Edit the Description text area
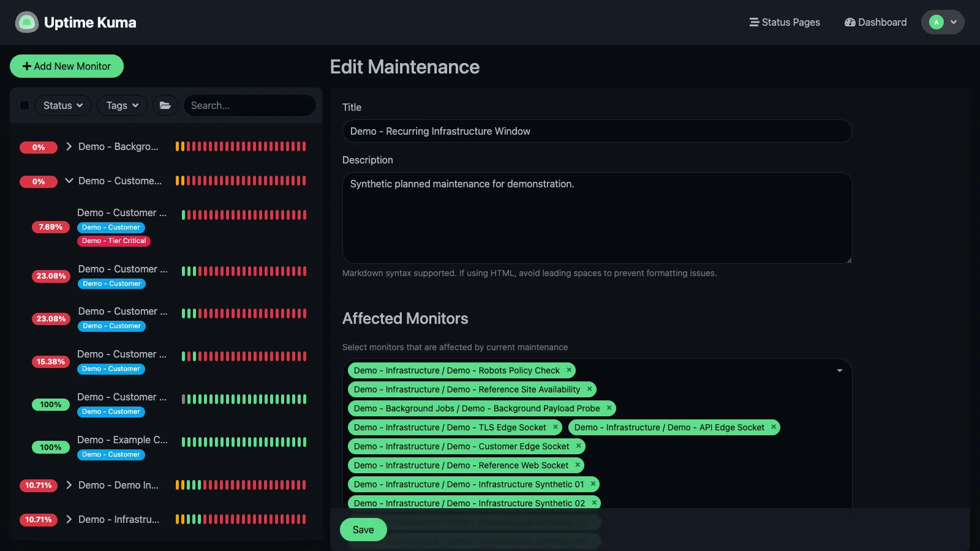 [597, 218]
